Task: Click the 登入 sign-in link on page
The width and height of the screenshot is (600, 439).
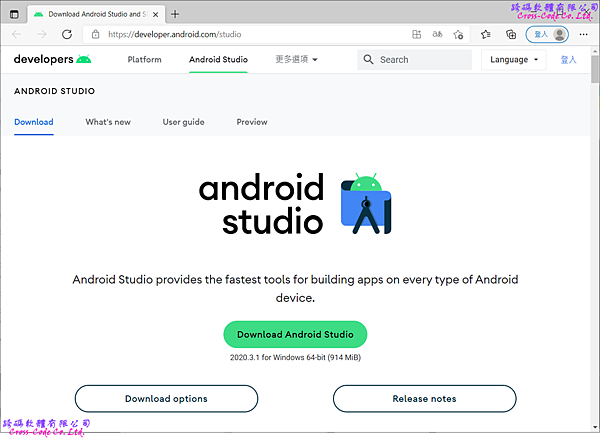Action: point(568,59)
